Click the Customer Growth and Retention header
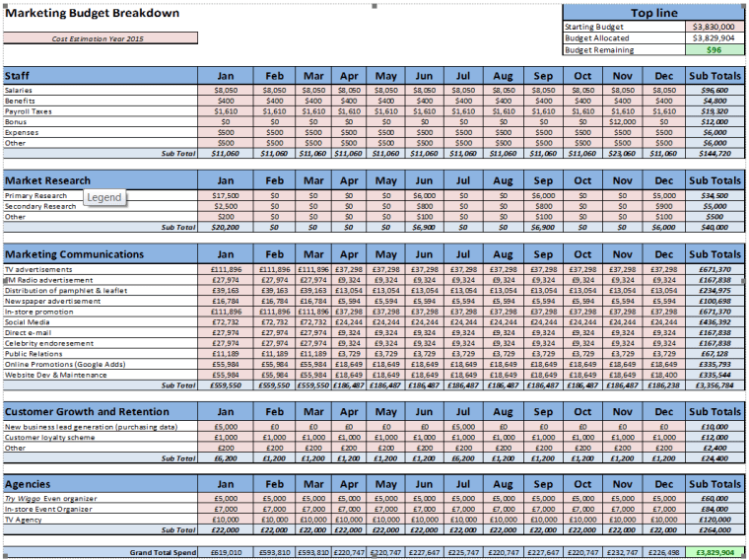749x560 pixels. click(87, 412)
